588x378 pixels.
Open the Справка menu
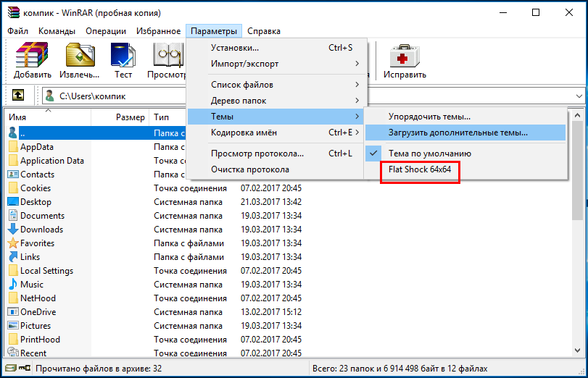pyautogui.click(x=264, y=31)
